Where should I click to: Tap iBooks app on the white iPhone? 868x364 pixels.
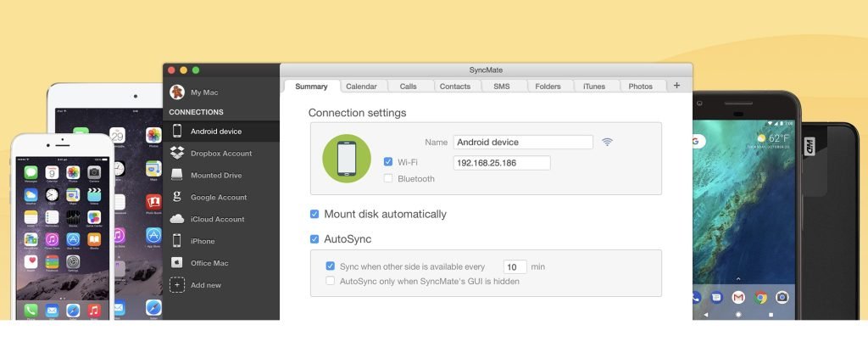pyautogui.click(x=94, y=239)
